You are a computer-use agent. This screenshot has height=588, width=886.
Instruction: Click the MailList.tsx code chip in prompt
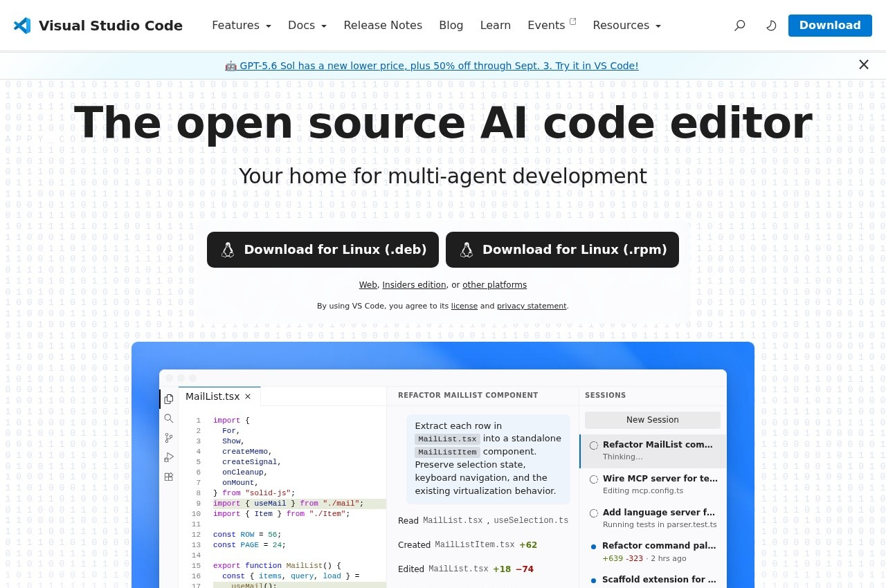point(447,439)
